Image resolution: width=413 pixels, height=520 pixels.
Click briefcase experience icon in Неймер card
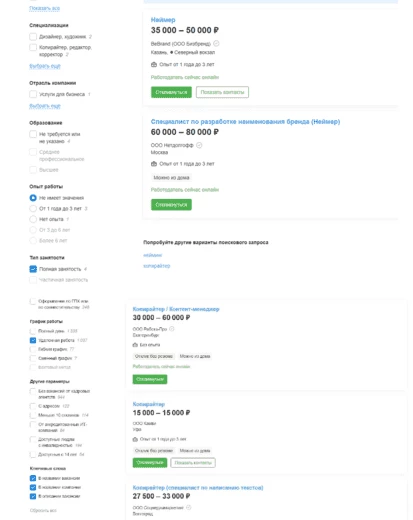(x=154, y=64)
